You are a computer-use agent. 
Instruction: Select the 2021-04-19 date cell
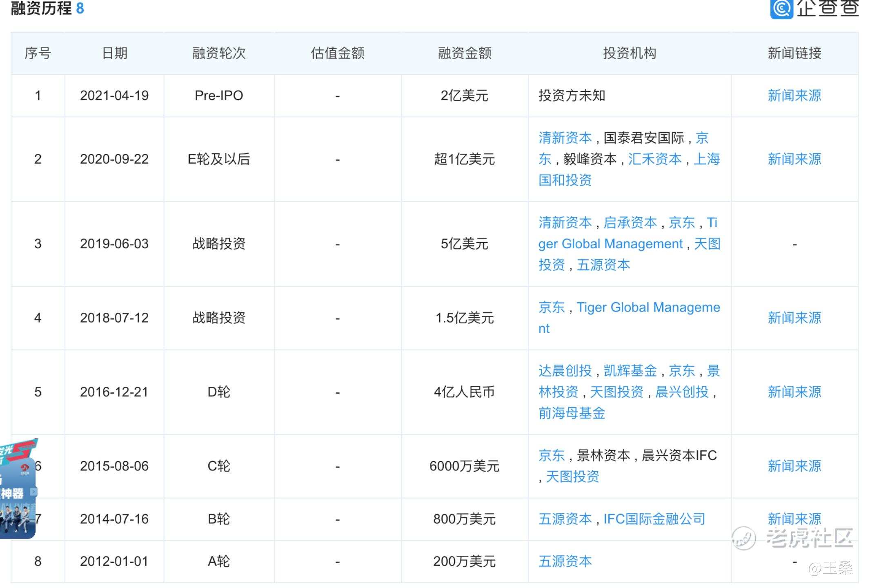coord(114,96)
